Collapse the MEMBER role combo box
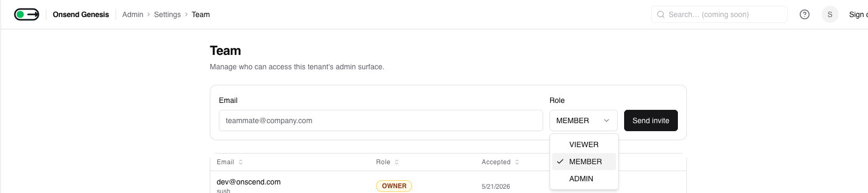 click(583, 120)
